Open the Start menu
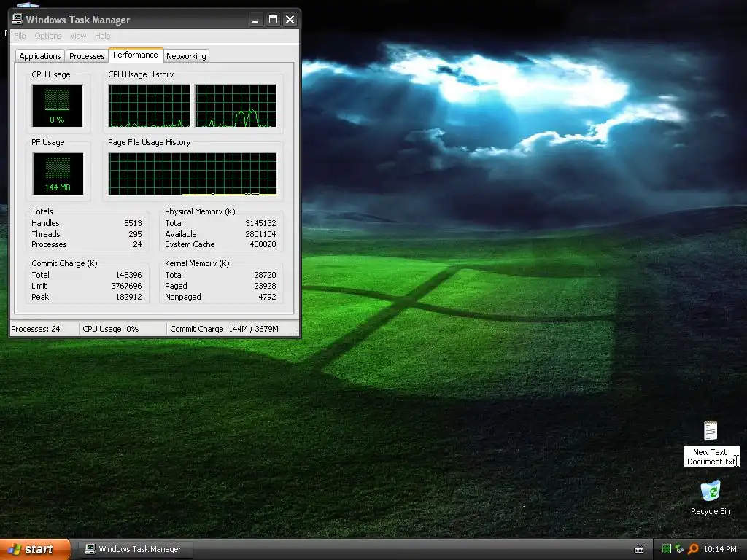 [x=34, y=550]
